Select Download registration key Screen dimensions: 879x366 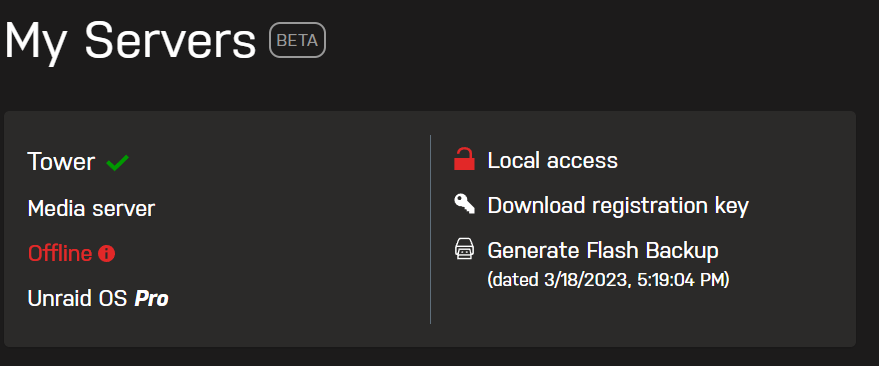(x=618, y=206)
